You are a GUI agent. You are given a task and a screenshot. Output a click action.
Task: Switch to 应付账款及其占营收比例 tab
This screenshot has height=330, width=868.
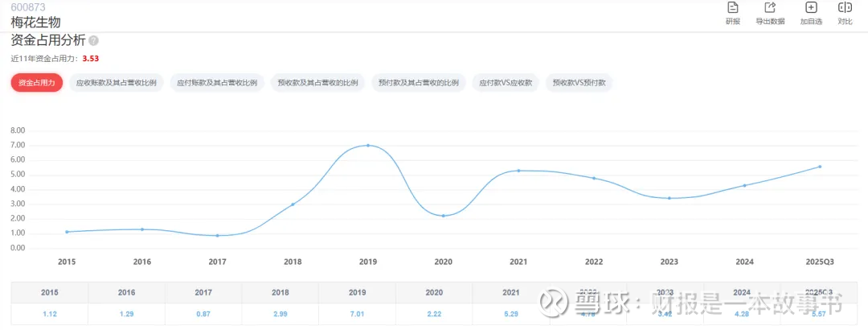click(x=217, y=83)
